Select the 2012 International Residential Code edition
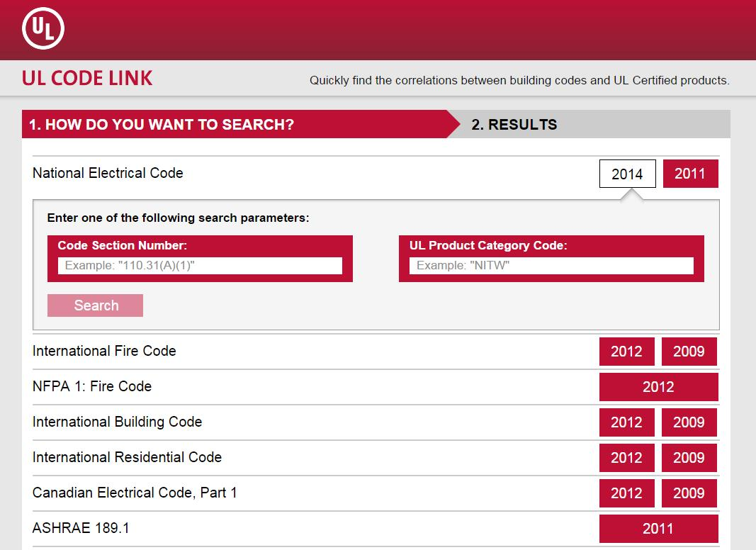Image resolution: width=756 pixels, height=550 pixels. [627, 457]
